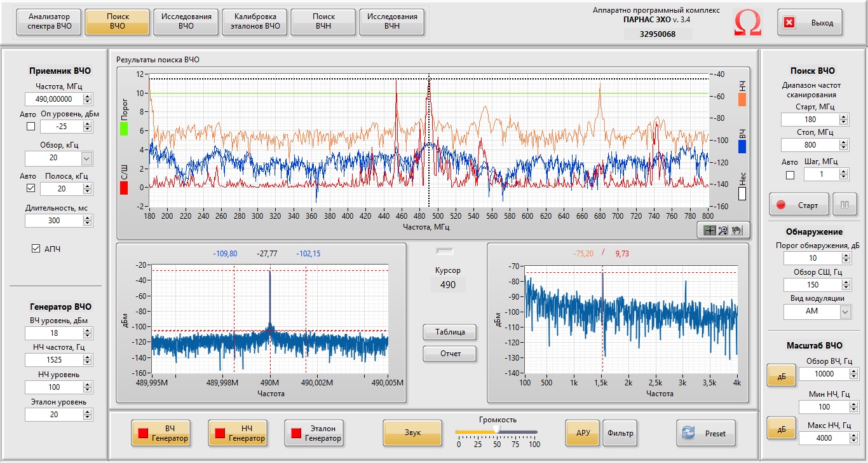Click the Выход exit button
The width and height of the screenshot is (868, 463).
[810, 23]
